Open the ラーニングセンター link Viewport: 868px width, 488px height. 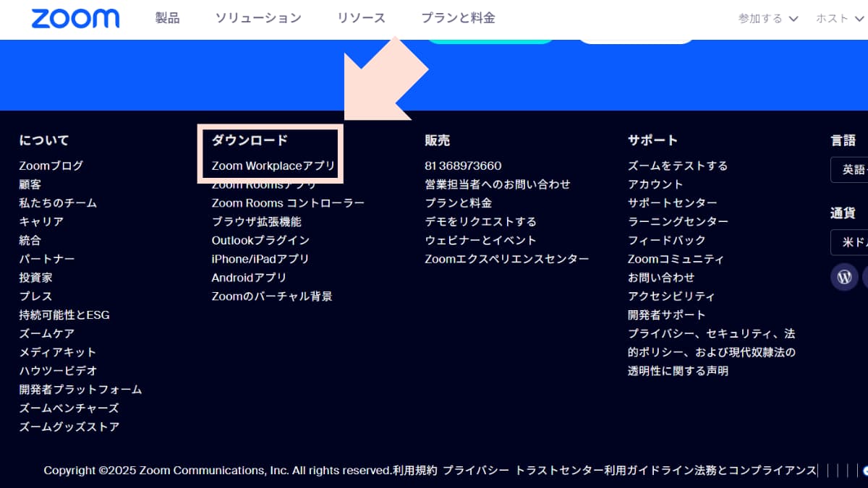point(678,222)
